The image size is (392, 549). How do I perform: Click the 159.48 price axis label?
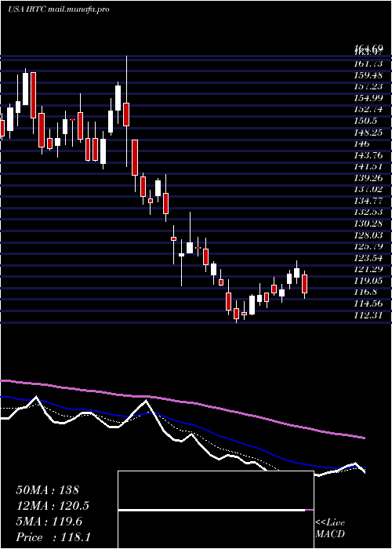click(x=368, y=75)
